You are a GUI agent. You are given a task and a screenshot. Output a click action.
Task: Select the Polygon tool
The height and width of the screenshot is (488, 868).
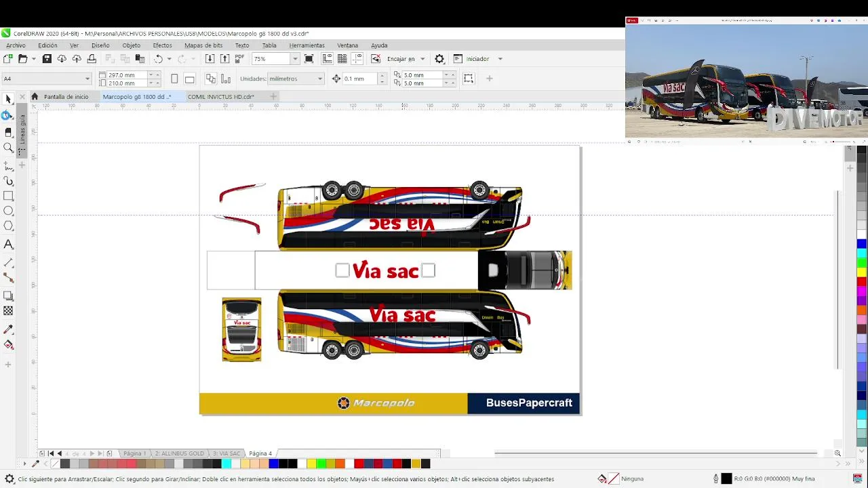(x=8, y=226)
